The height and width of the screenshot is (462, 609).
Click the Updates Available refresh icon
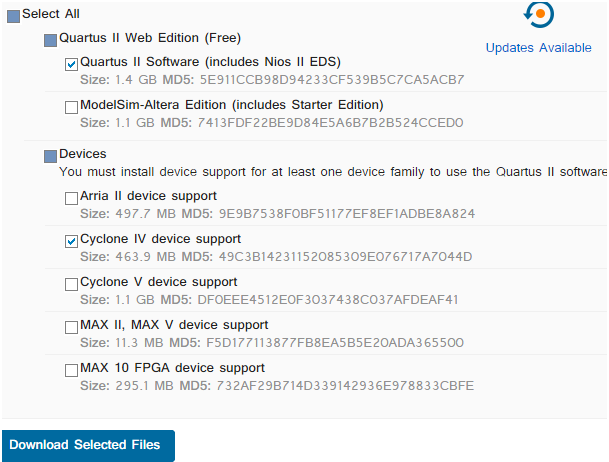[x=538, y=14]
